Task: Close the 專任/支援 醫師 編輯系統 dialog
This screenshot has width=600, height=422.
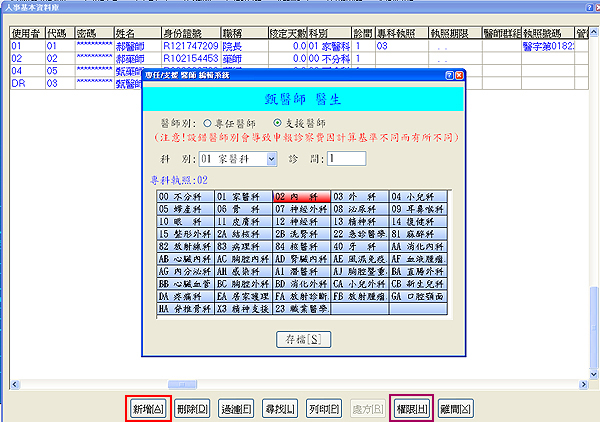Action: [457, 76]
